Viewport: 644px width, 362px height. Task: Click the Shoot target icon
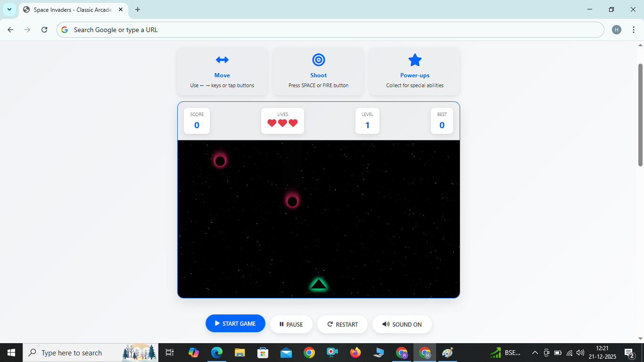point(318,59)
